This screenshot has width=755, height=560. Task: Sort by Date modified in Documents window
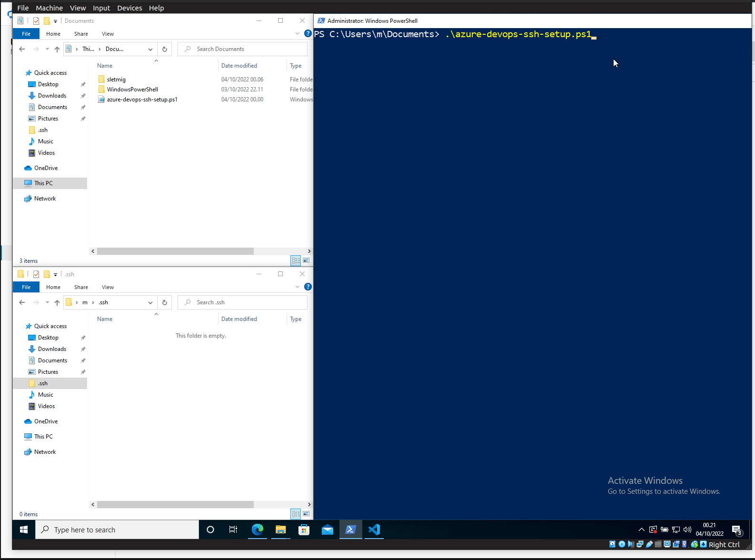click(x=239, y=66)
